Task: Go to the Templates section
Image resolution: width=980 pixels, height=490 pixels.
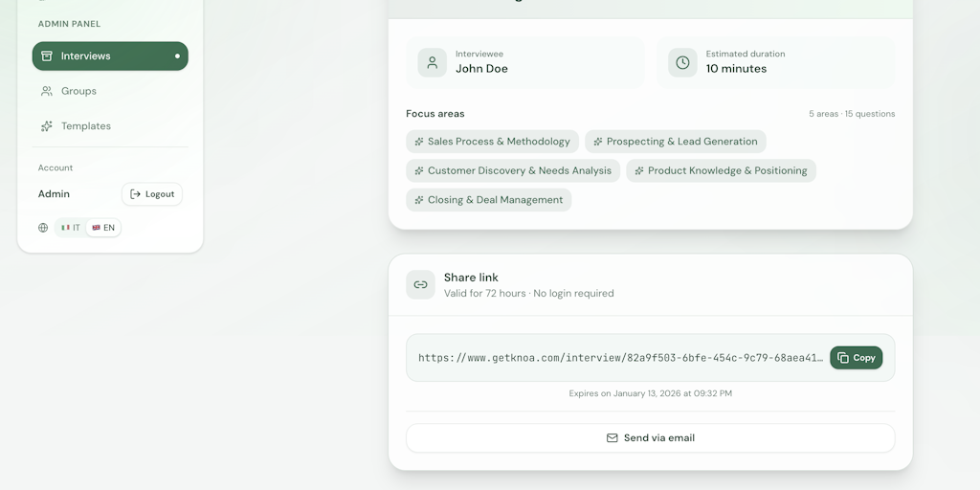Action: click(x=86, y=126)
